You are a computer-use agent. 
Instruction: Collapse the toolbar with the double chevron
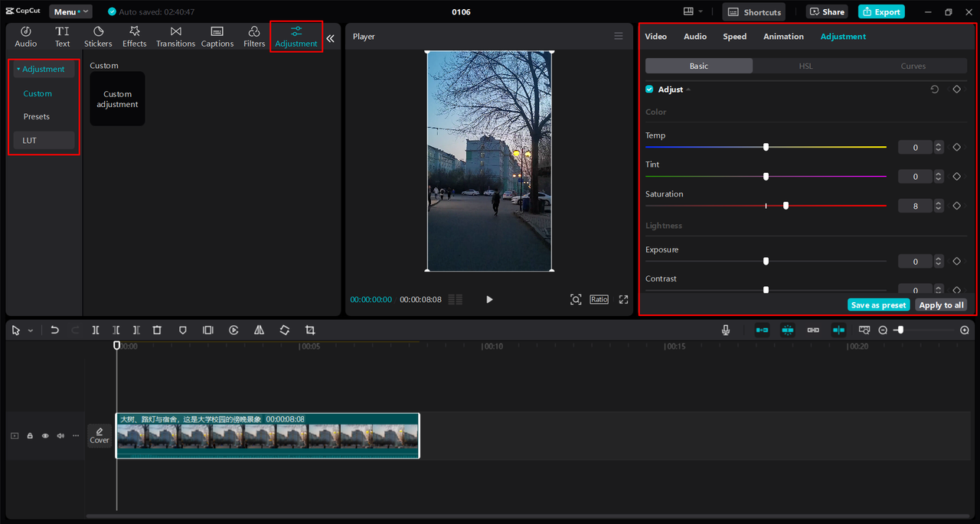pyautogui.click(x=331, y=38)
